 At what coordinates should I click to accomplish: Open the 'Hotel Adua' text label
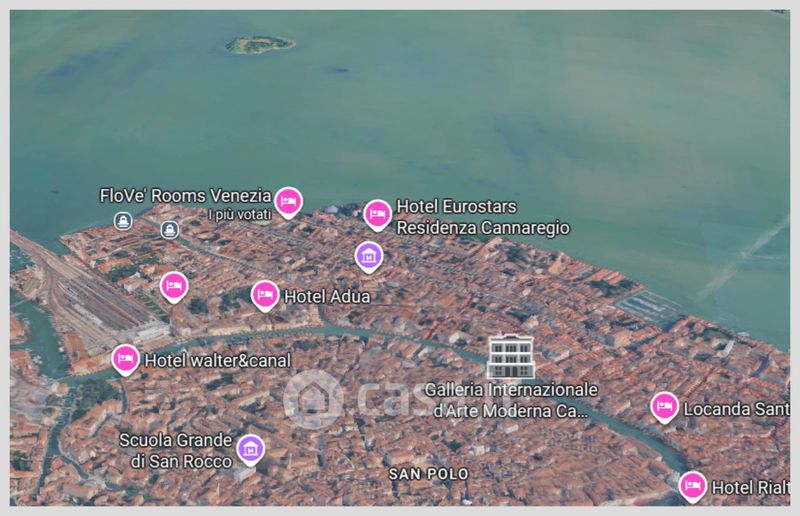tap(327, 297)
